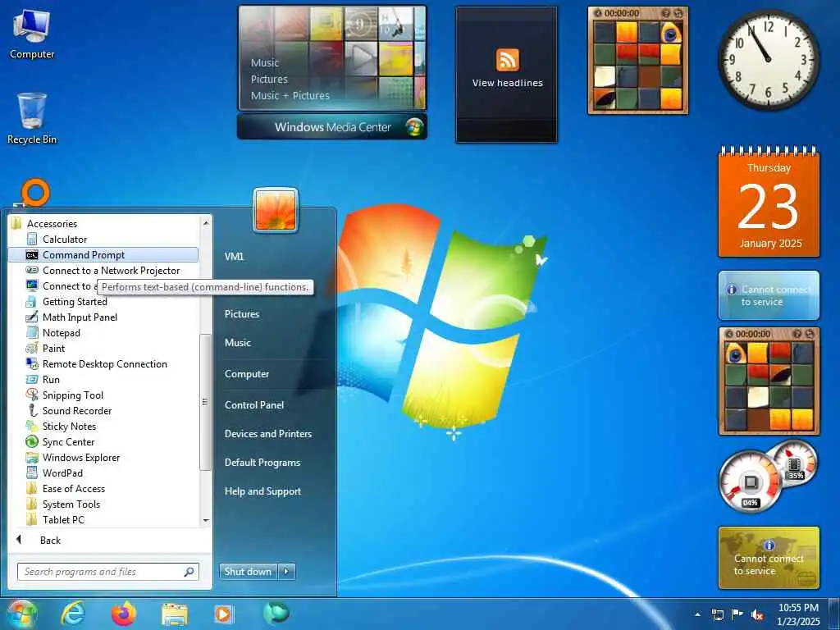Open Help and Support
Screen dimensions: 840x630
click(x=262, y=491)
